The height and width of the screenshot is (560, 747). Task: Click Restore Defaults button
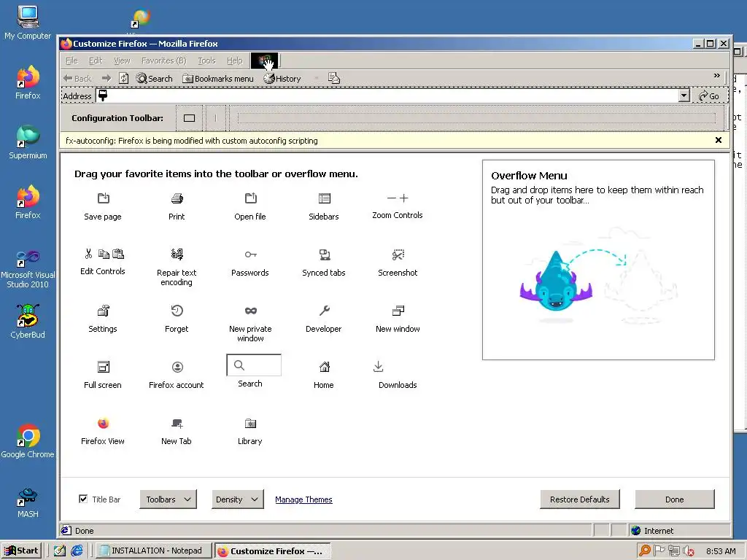click(x=580, y=499)
